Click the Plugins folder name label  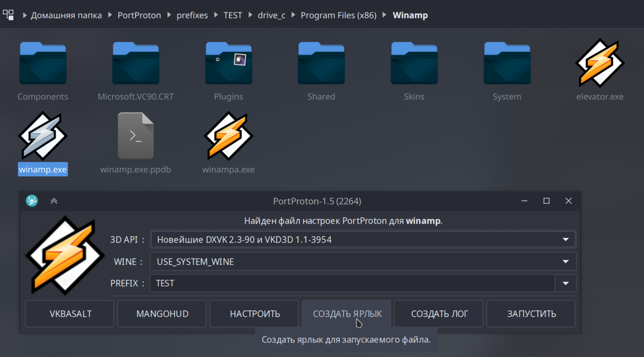point(228,96)
